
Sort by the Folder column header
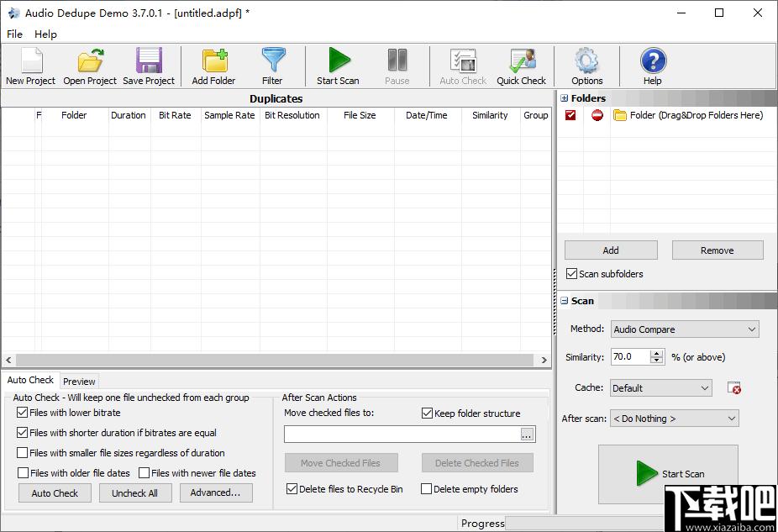coord(75,115)
